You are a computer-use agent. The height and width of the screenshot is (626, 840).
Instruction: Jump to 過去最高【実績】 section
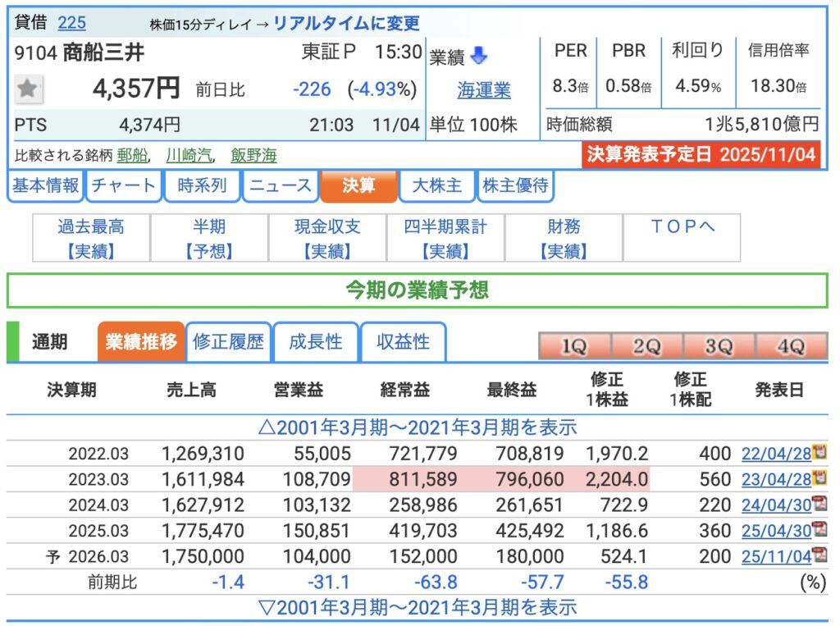click(x=91, y=239)
